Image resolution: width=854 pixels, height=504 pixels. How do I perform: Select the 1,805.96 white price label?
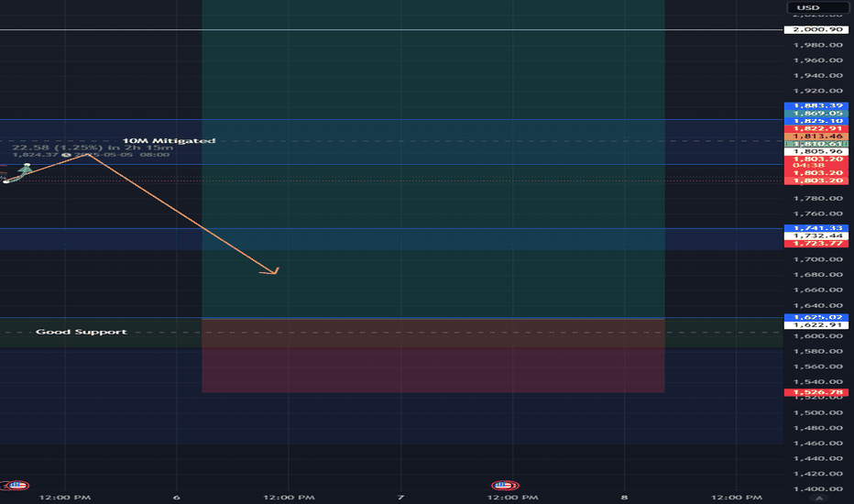(816, 151)
